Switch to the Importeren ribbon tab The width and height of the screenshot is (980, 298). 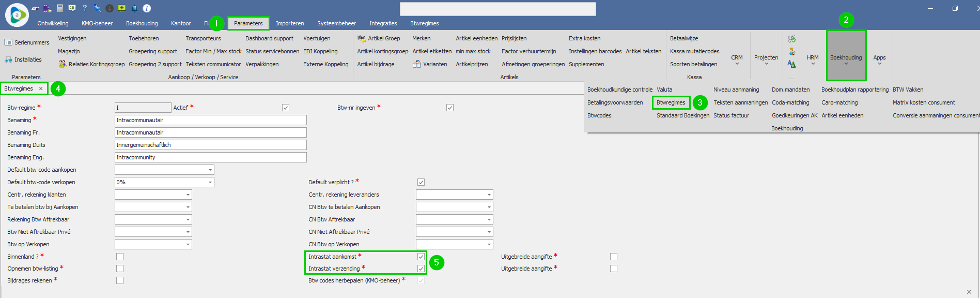point(290,23)
